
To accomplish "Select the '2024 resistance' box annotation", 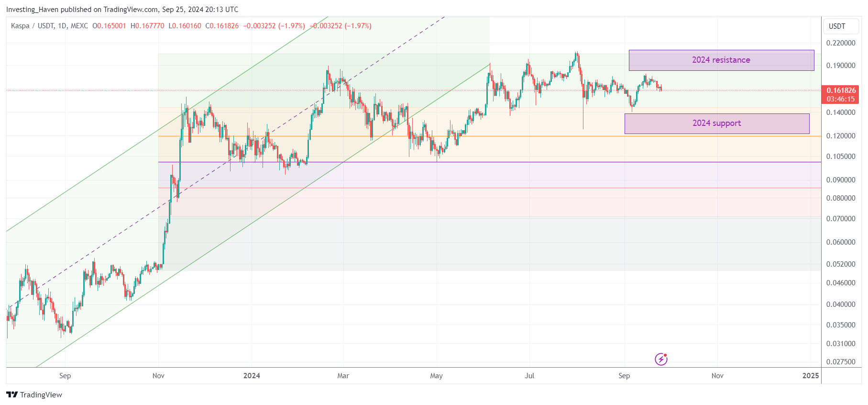I will click(721, 60).
